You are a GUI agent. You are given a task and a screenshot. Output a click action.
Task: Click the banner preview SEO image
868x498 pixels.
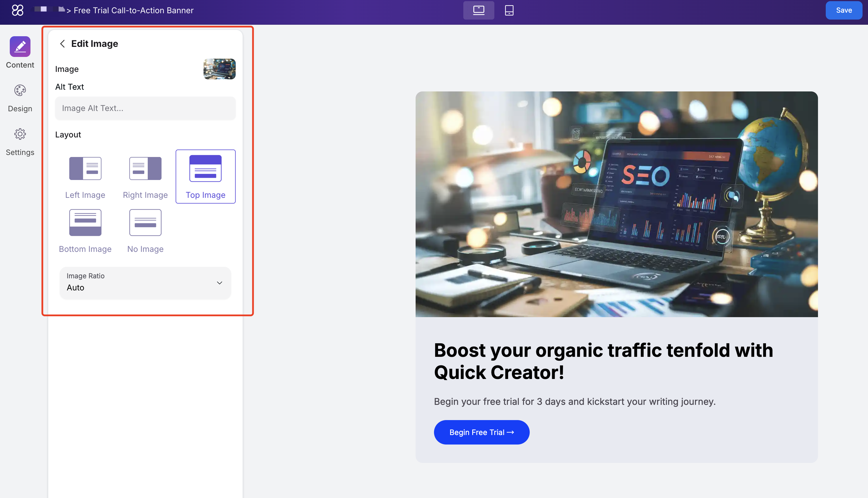coord(617,204)
